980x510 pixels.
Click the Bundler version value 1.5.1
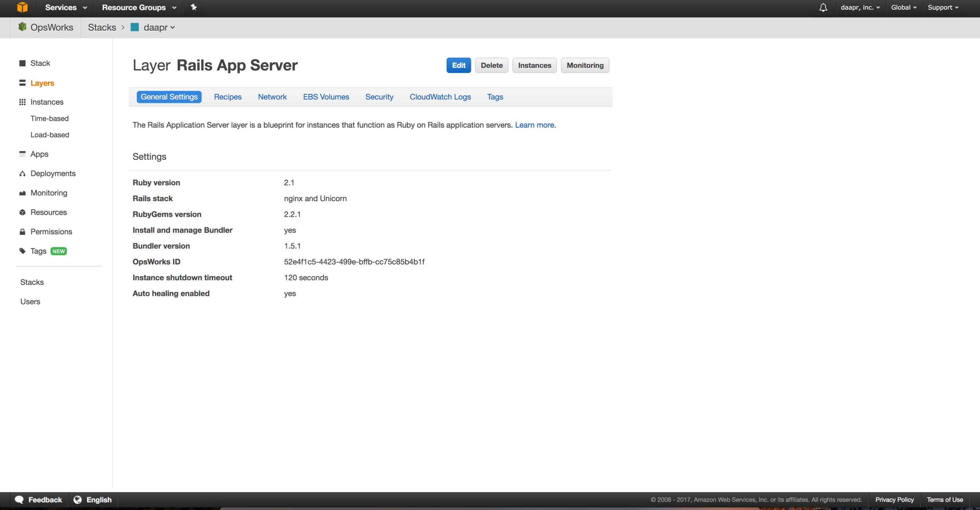[292, 246]
